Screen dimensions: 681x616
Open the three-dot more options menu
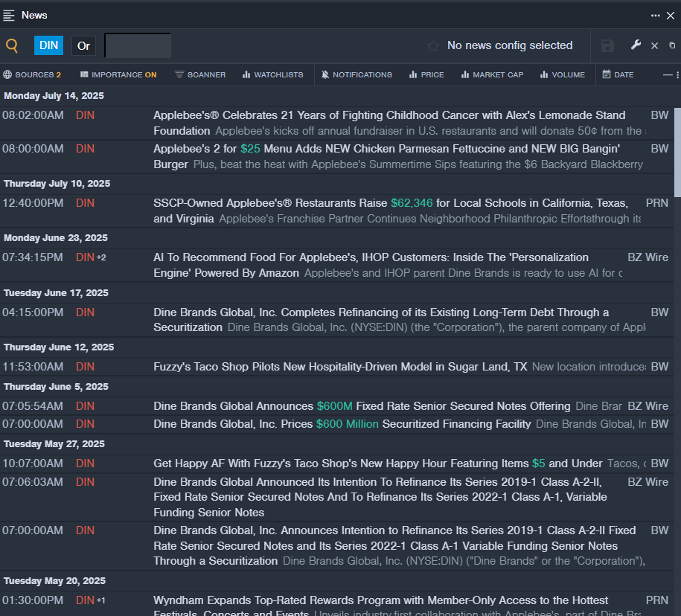(x=656, y=16)
